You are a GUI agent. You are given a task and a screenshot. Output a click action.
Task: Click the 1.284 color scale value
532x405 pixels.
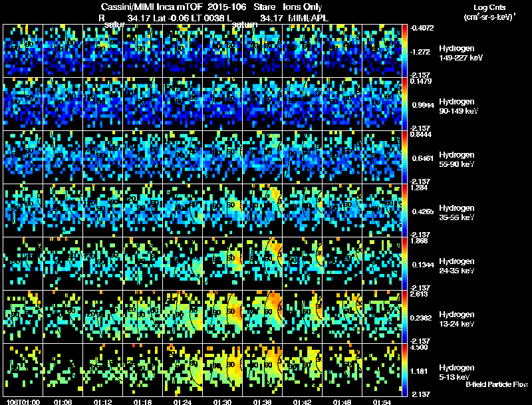point(419,188)
